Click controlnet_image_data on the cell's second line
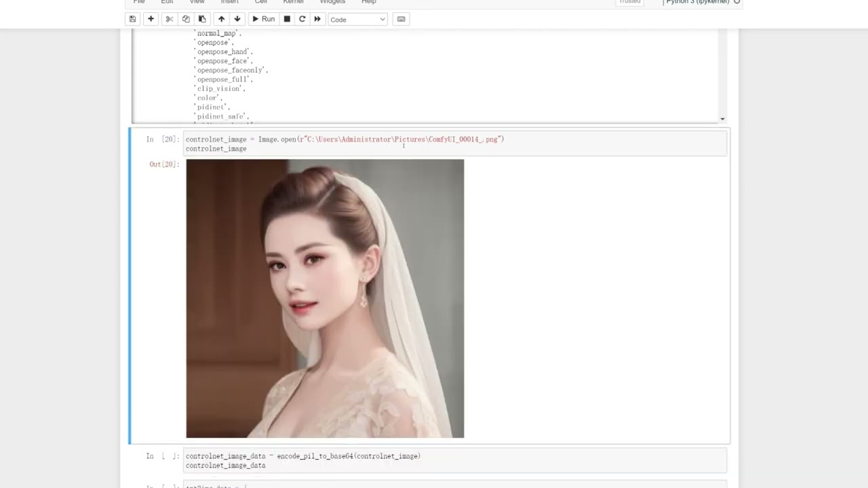This screenshot has width=868, height=488. coord(226,466)
